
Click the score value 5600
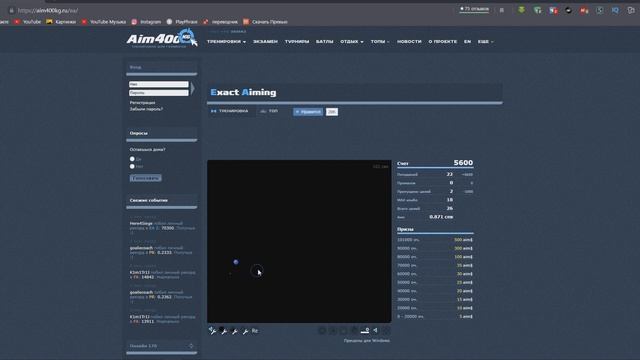pos(463,162)
